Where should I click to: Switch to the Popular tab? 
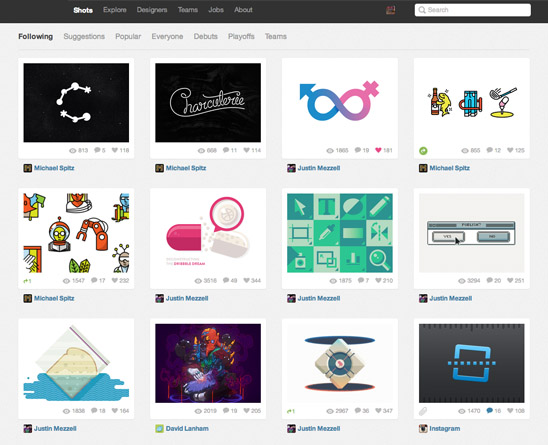coord(128,36)
